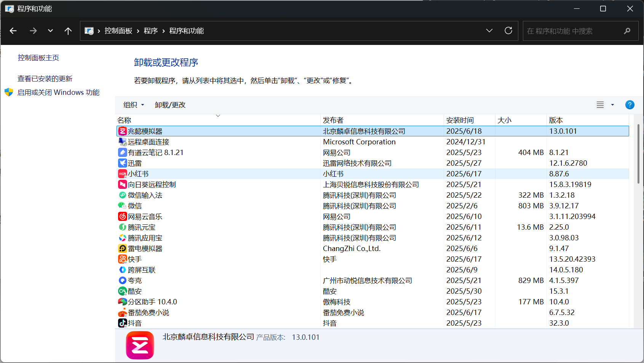Click 控制面板 in the breadcrumb
Viewport: 644px width, 363px height.
pyautogui.click(x=118, y=31)
